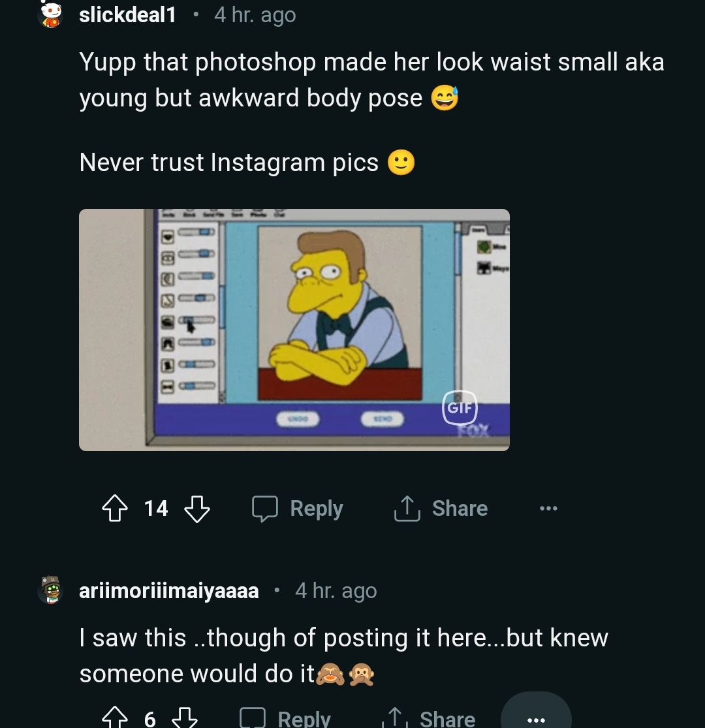Image resolution: width=705 pixels, height=728 pixels.
Task: Upvote slickdeal1's comment
Action: click(x=115, y=509)
